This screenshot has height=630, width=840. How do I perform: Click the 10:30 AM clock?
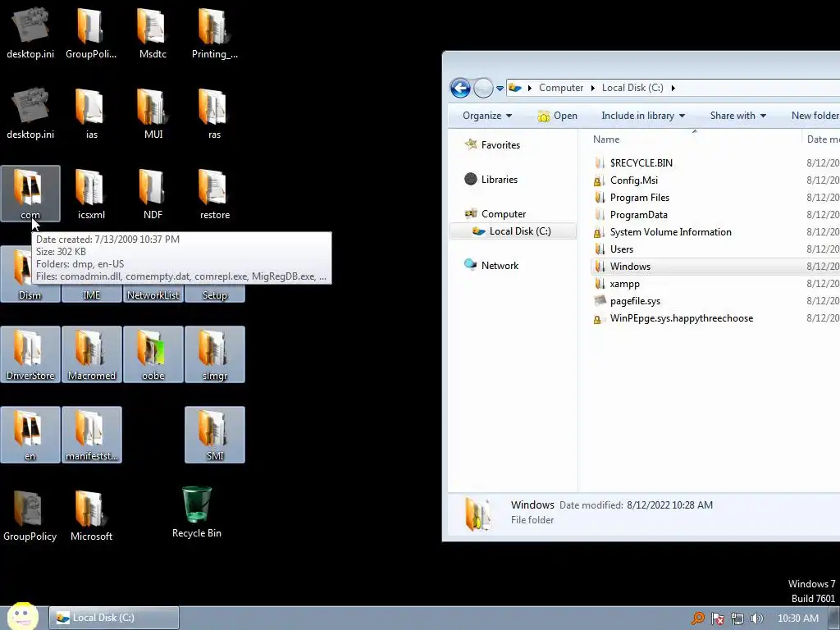pos(797,619)
